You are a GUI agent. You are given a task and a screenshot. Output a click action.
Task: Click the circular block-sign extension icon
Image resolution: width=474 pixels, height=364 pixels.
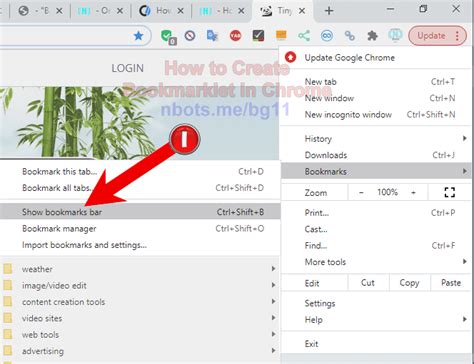pos(190,35)
